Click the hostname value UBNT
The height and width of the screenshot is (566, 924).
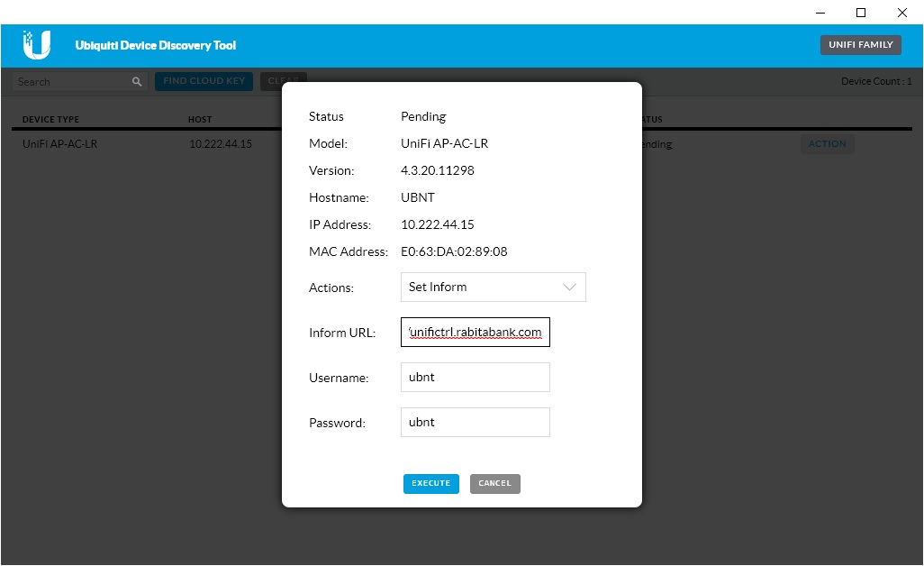click(x=418, y=197)
